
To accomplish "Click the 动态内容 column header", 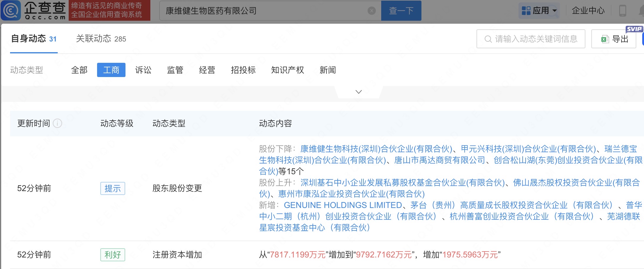I will click(x=276, y=123).
